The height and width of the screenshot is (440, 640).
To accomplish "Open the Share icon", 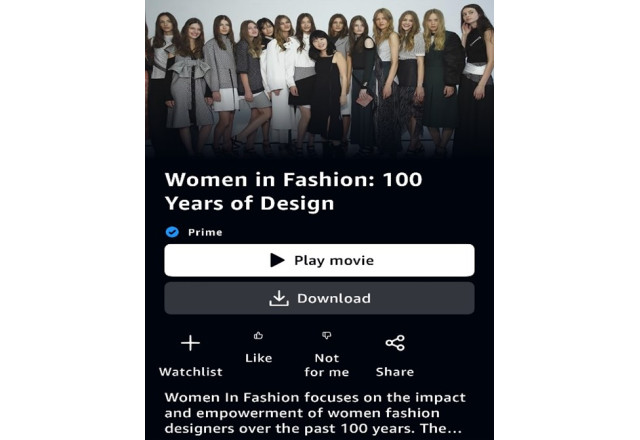I will (395, 343).
